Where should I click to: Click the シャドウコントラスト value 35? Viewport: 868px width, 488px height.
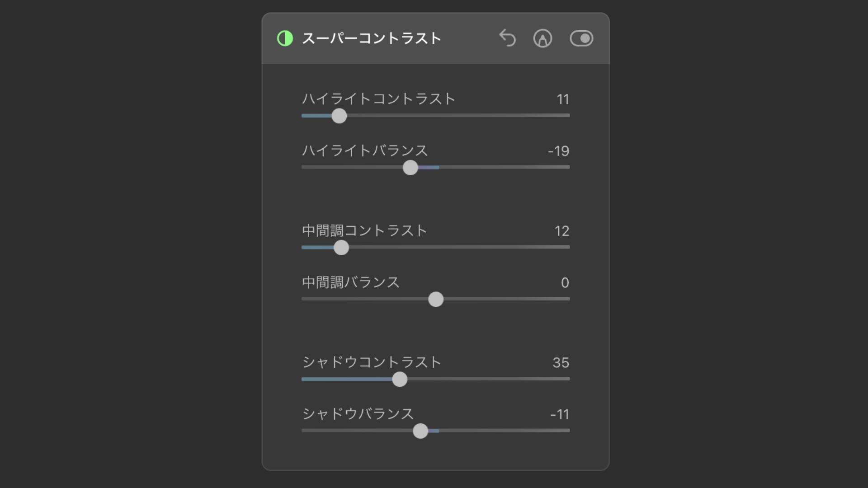point(561,363)
